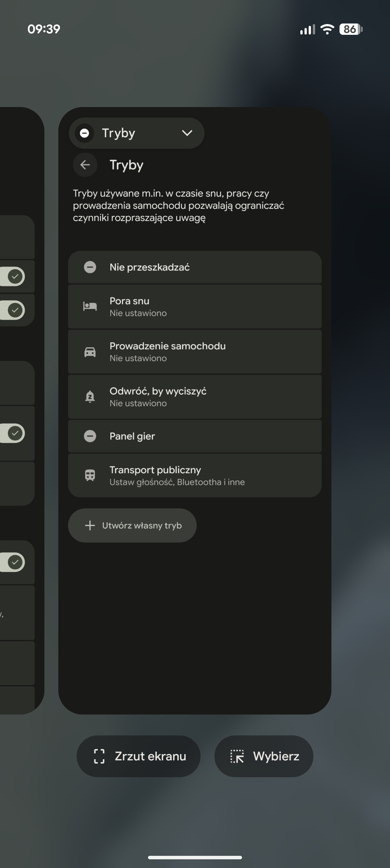Toggle the topmost switch on the left card
This screenshot has height=868, width=390.
tap(12, 276)
